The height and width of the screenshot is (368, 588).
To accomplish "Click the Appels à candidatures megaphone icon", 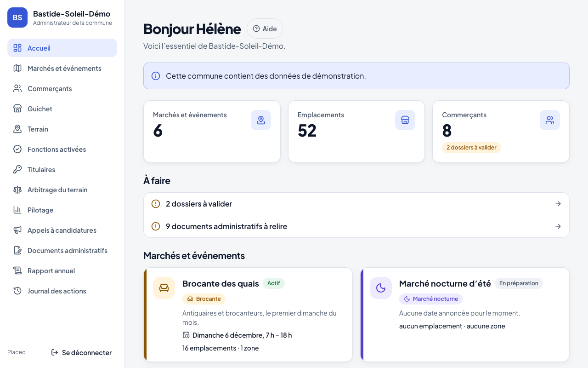I will click(x=17, y=230).
